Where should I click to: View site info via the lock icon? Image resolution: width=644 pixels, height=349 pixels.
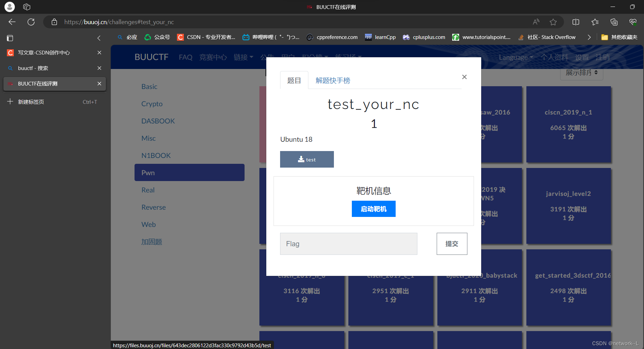point(54,22)
